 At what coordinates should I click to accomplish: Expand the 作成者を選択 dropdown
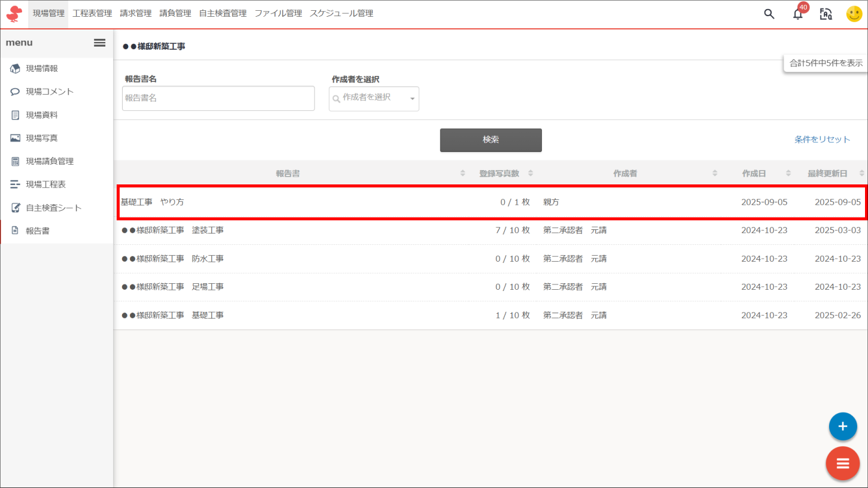pyautogui.click(x=374, y=98)
